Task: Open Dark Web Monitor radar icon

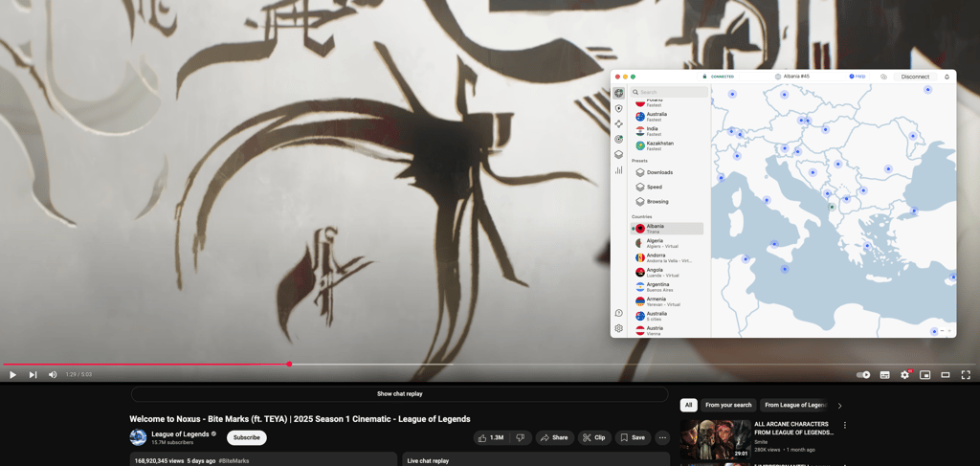Action: 618,140
